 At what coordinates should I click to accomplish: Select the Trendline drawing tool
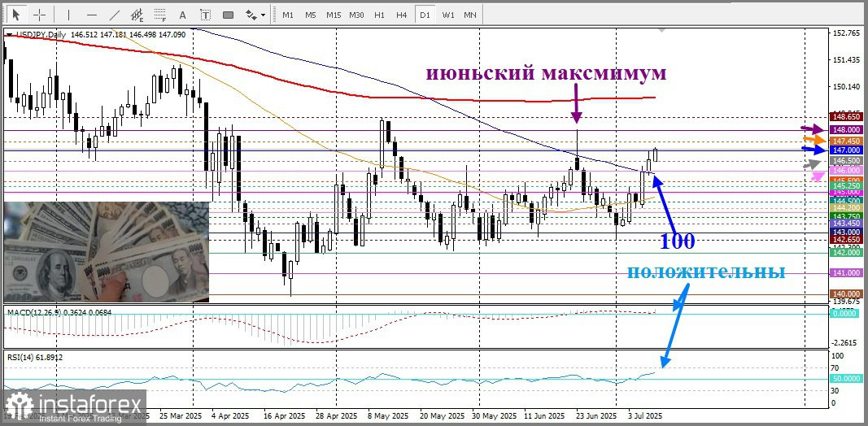116,15
